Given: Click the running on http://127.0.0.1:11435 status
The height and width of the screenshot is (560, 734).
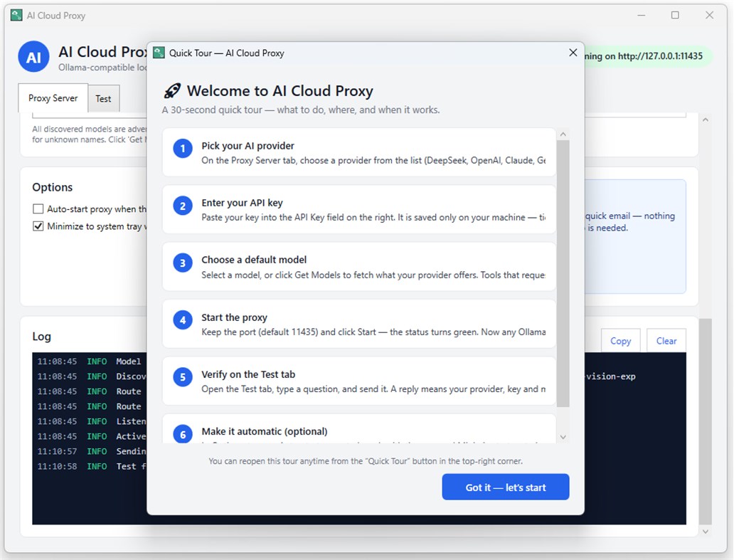Looking at the screenshot, I should coord(649,56).
